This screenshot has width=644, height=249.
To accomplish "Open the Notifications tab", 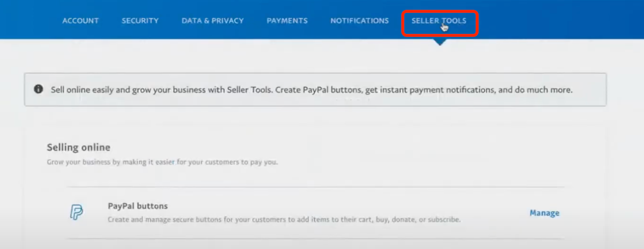I will coord(360,21).
